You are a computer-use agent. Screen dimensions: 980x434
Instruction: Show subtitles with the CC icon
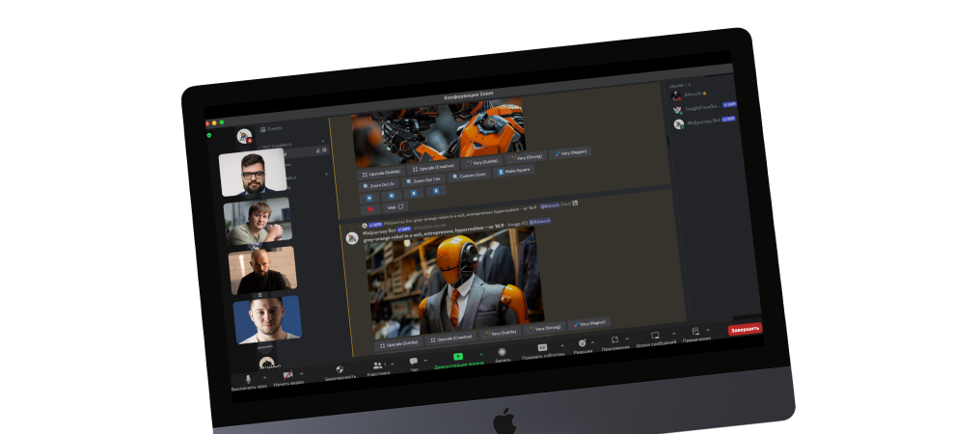coord(542,349)
